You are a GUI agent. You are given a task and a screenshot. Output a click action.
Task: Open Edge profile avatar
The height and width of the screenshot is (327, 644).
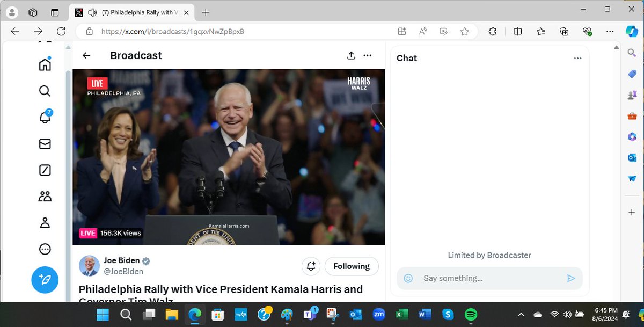pyautogui.click(x=11, y=12)
